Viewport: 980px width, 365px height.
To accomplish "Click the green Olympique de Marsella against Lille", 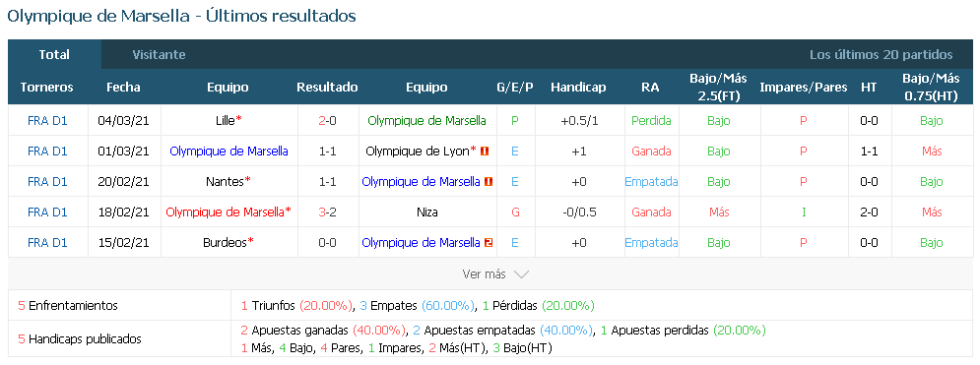I will pos(426,120).
